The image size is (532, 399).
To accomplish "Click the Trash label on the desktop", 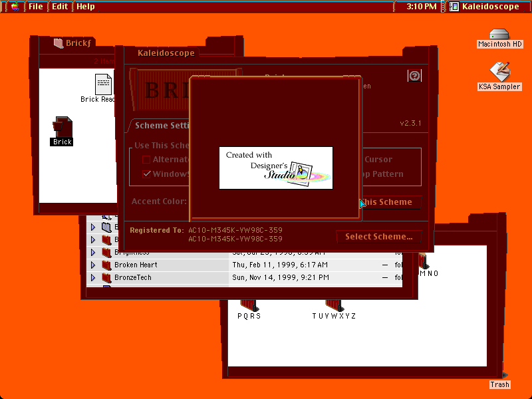I will pos(499,384).
